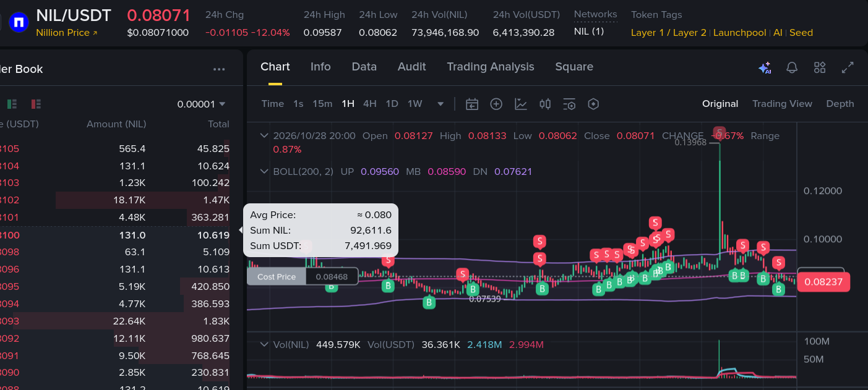
Task: Open more time intervals dropdown arrow
Action: pos(440,104)
